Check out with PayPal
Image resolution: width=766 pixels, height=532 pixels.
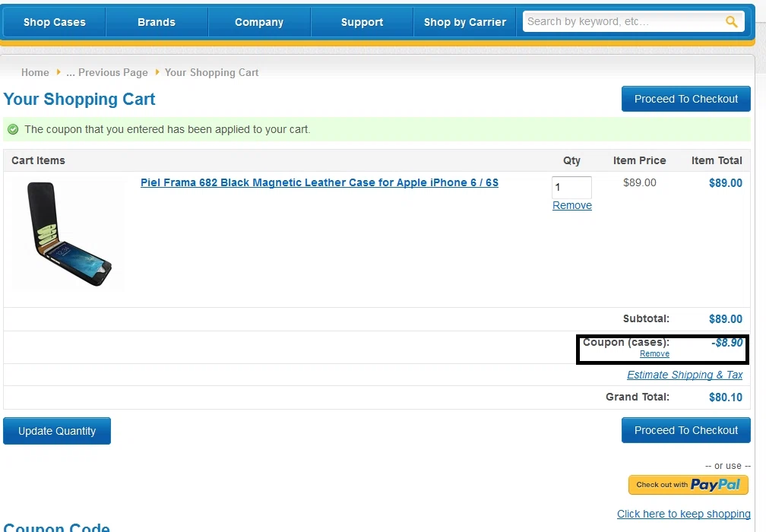pyautogui.click(x=688, y=485)
